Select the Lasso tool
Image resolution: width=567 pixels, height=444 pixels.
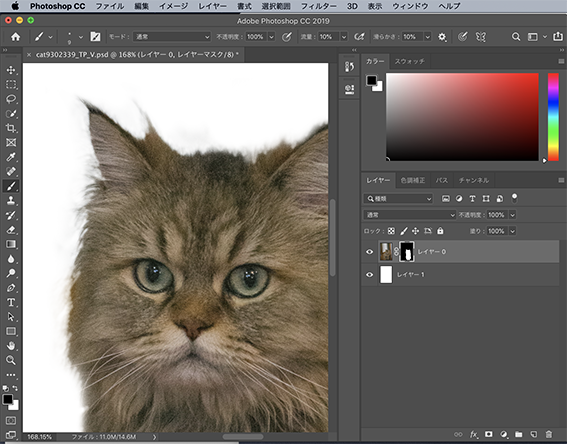click(11, 99)
